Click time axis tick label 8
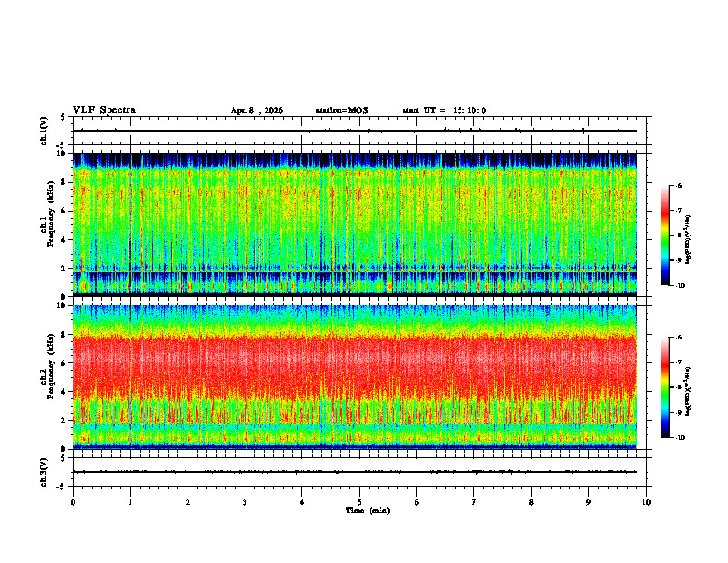 coord(531,502)
